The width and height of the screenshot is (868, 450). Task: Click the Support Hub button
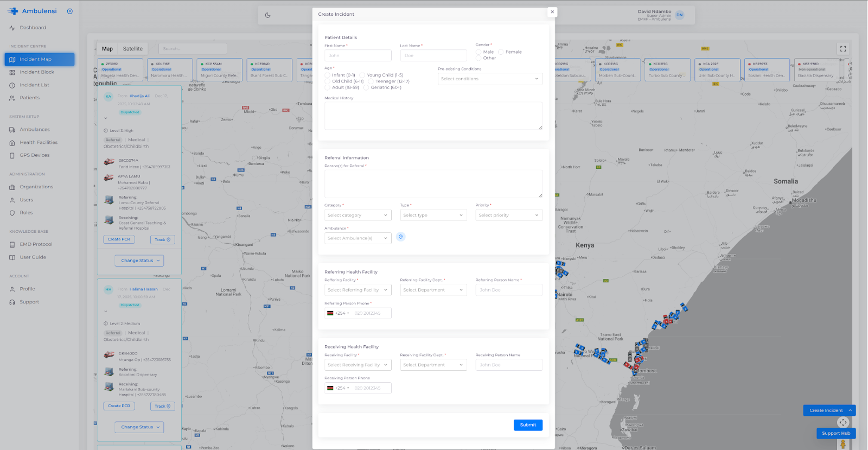(x=835, y=433)
